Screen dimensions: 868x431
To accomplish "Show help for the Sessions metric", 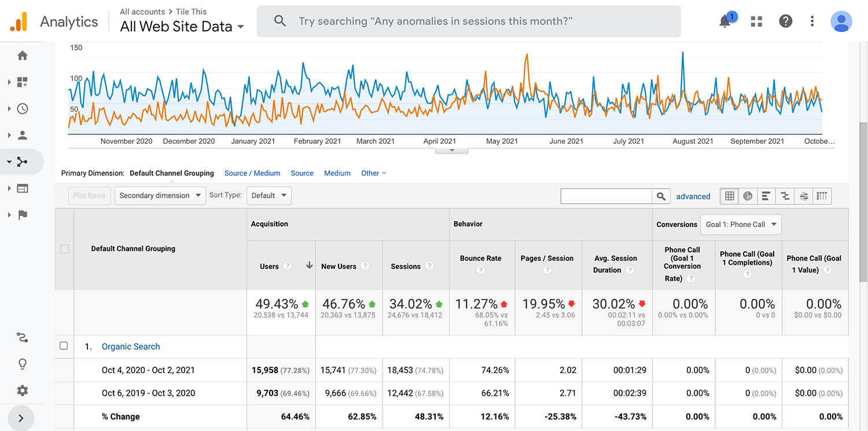I will [429, 266].
